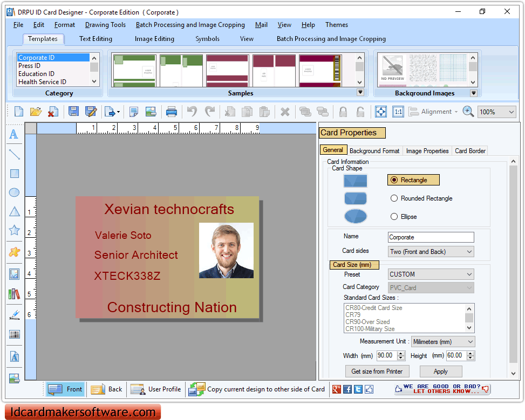Open the Export icon dropdown arrow

pos(119,112)
